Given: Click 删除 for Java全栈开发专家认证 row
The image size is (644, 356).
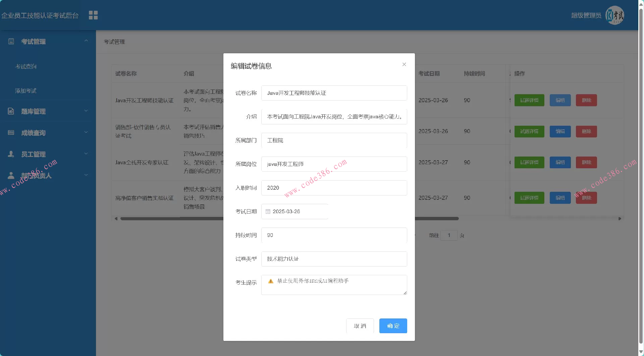Looking at the screenshot, I should coord(586,162).
